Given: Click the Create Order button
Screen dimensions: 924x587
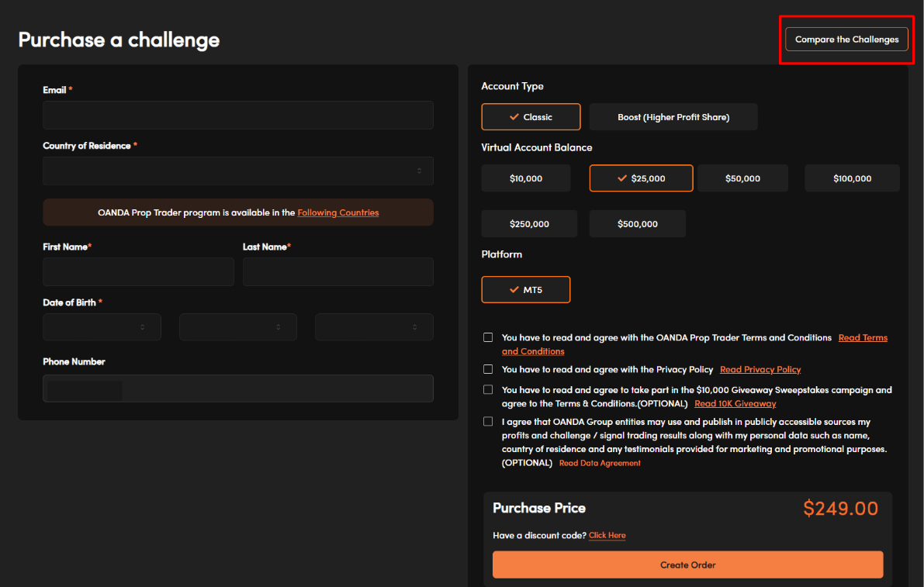Looking at the screenshot, I should coord(687,565).
